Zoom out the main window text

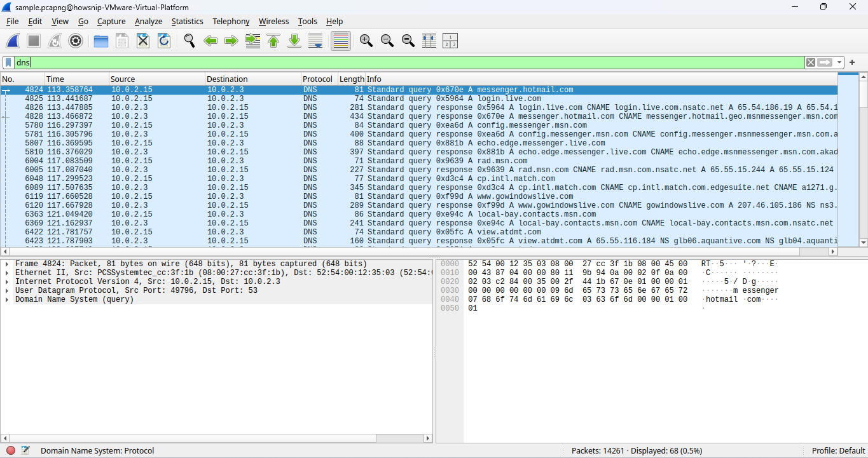pos(387,41)
